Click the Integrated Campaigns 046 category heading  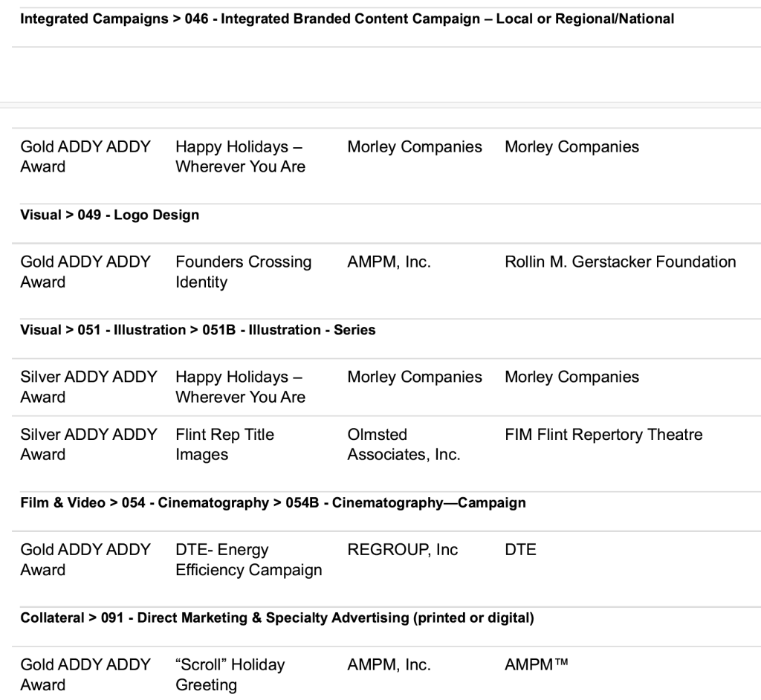[347, 19]
